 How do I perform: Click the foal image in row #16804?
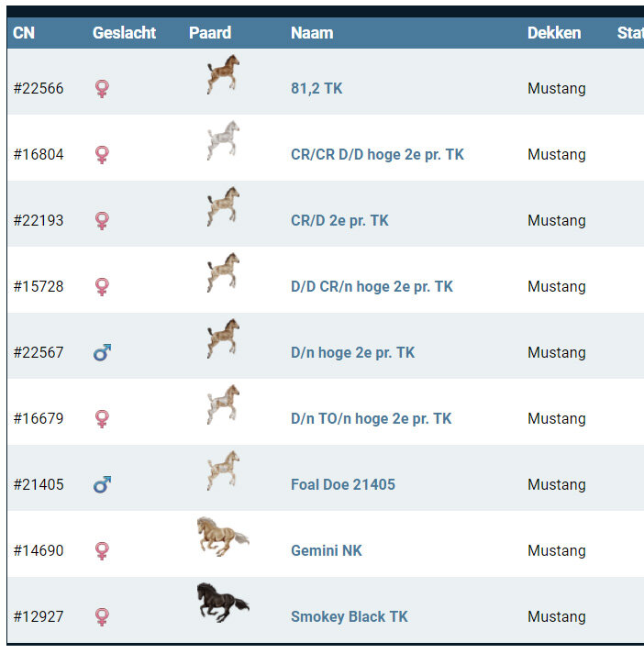(x=223, y=140)
